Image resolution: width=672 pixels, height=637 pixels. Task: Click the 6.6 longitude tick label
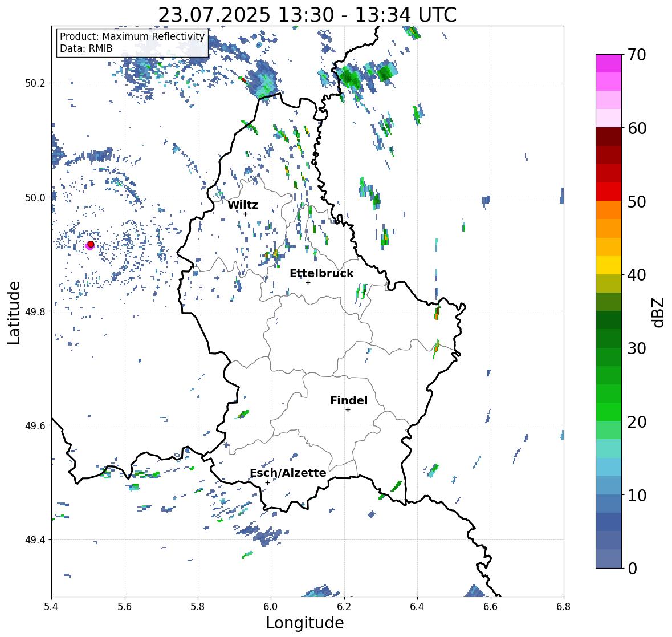click(x=491, y=607)
